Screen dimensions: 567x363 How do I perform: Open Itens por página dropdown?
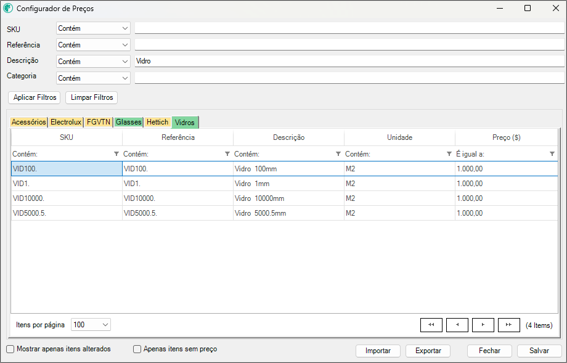coord(91,325)
